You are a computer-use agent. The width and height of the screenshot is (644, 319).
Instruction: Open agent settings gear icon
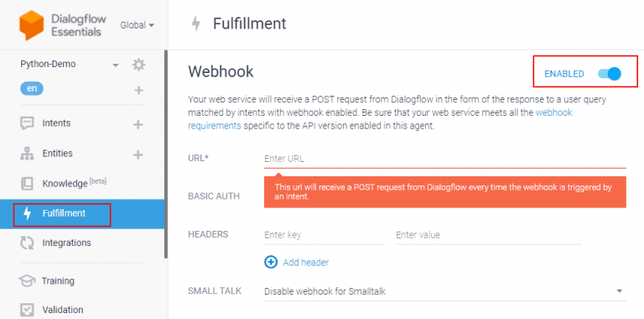point(139,65)
